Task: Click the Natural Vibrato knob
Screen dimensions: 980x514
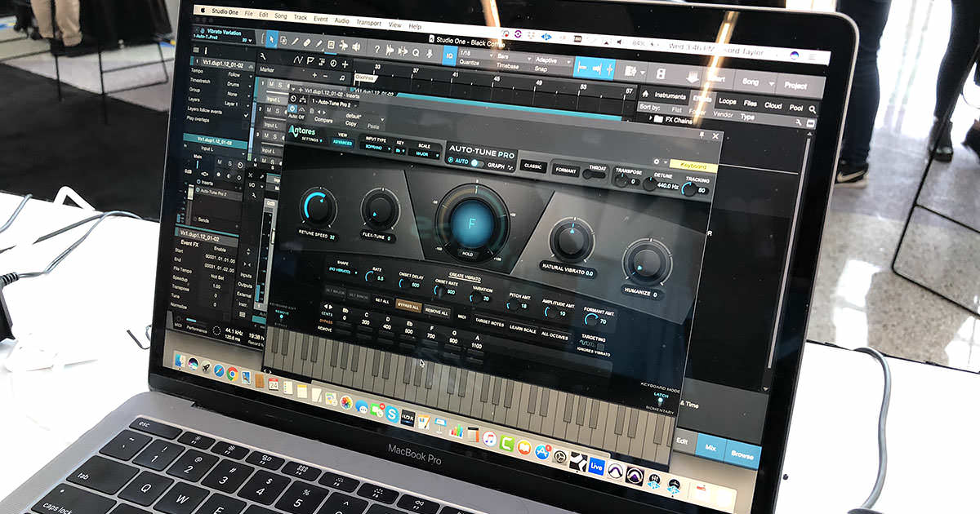Action: pos(572,239)
